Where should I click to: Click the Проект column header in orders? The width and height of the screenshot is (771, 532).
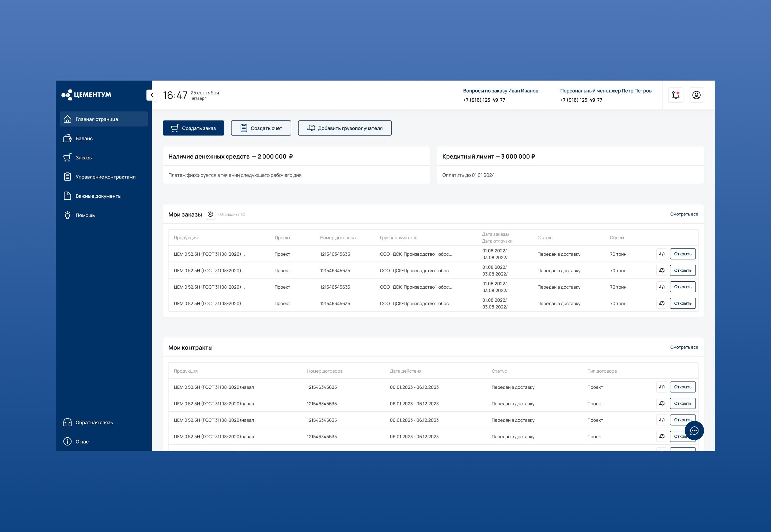coord(282,238)
